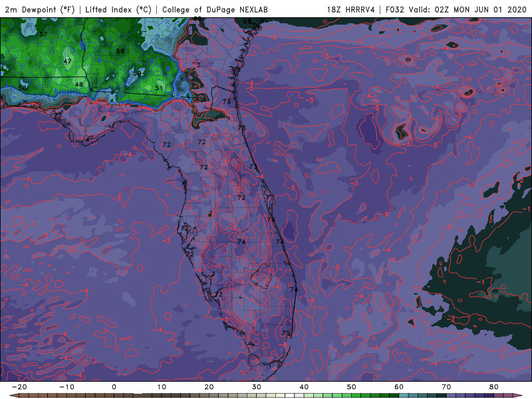Screen dimensions: 532x399
Task: Click the "18Z HRRRV4" model run label
Action: (x=351, y=9)
